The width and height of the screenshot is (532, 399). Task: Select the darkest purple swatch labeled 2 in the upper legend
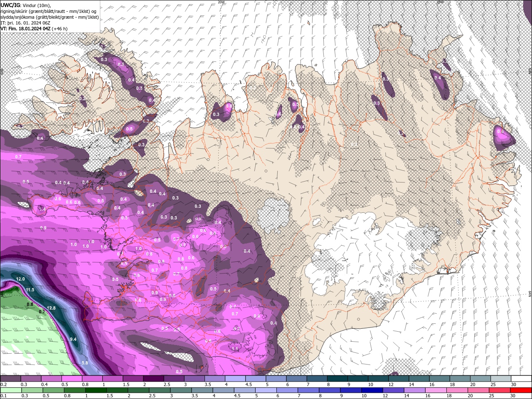[154, 379]
